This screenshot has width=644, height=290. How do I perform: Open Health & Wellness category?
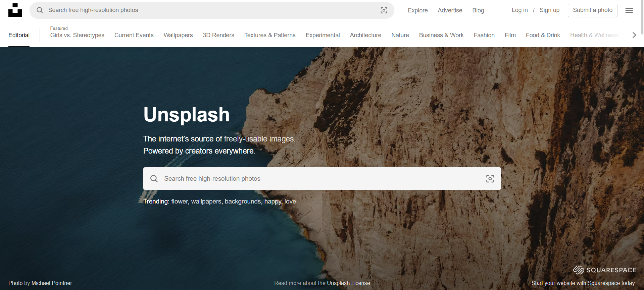pyautogui.click(x=594, y=35)
